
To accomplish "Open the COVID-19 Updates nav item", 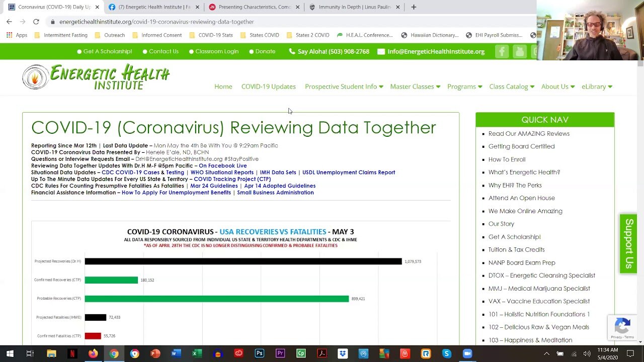I will (x=269, y=86).
